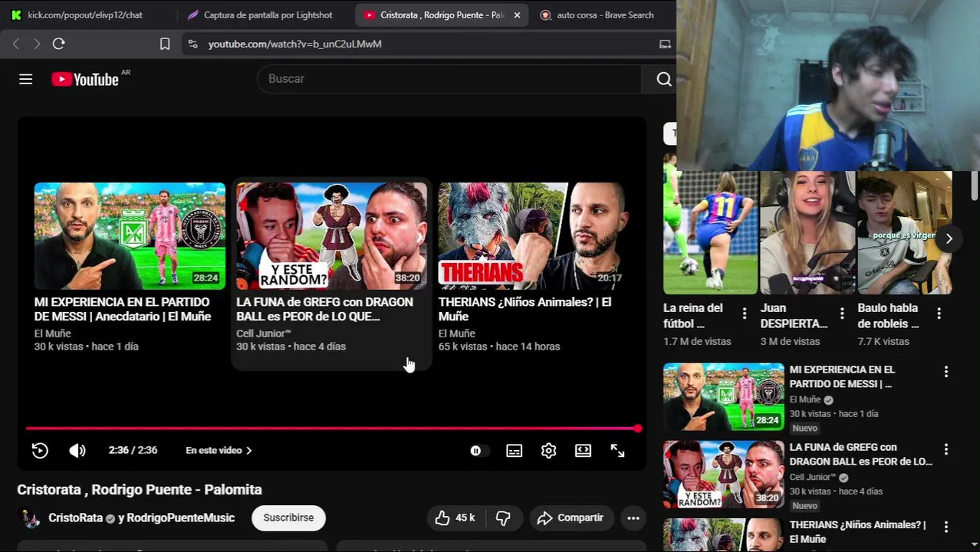Image resolution: width=980 pixels, height=552 pixels.
Task: Like the video showing 45 k
Action: [x=455, y=518]
